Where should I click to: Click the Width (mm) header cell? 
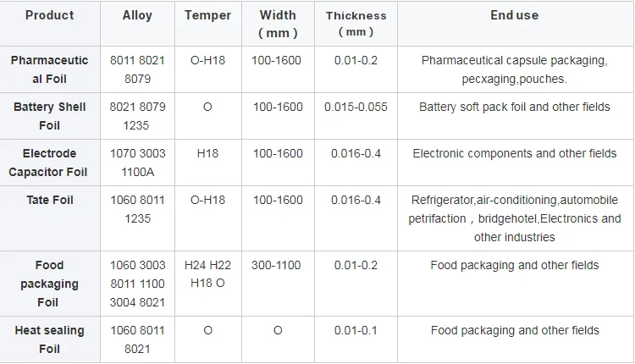278,24
